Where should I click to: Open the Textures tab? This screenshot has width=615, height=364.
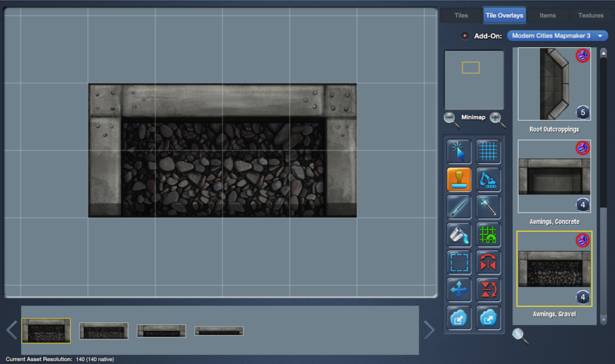590,16
